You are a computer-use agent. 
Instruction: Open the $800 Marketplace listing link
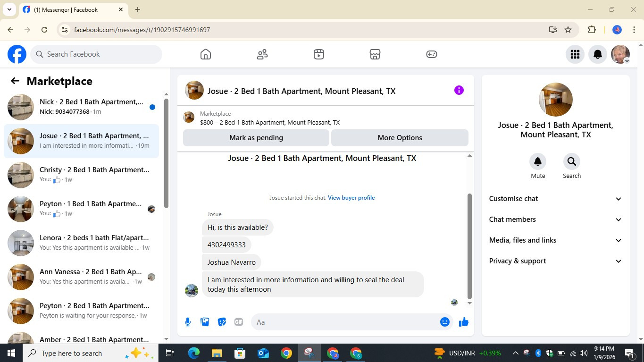270,122
